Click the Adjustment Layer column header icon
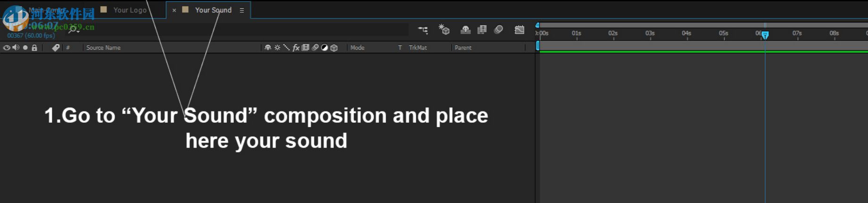The height and width of the screenshot is (203, 868). point(324,48)
